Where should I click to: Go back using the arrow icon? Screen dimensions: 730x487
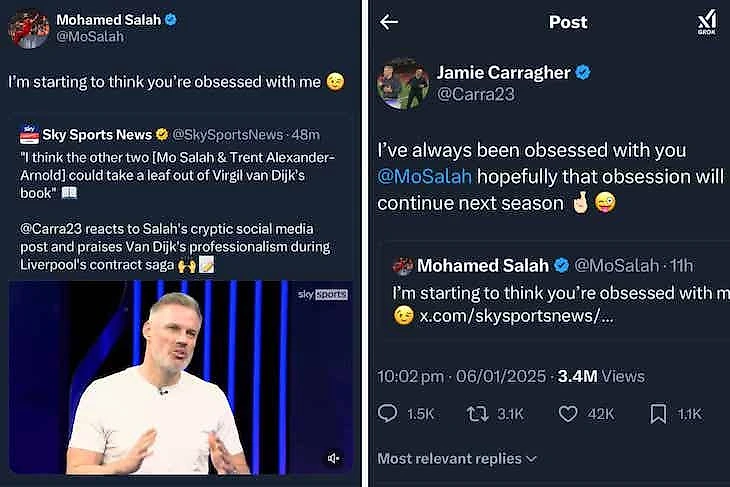click(x=389, y=22)
